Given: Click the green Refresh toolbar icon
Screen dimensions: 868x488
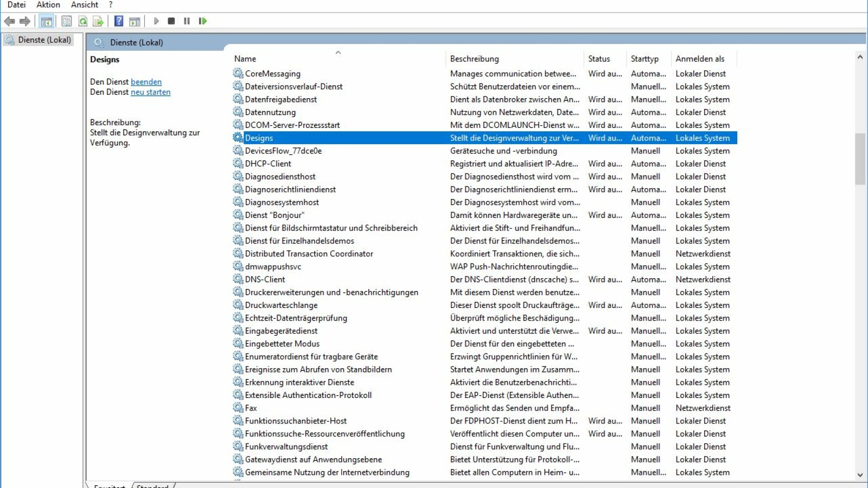Looking at the screenshot, I should click(x=83, y=21).
